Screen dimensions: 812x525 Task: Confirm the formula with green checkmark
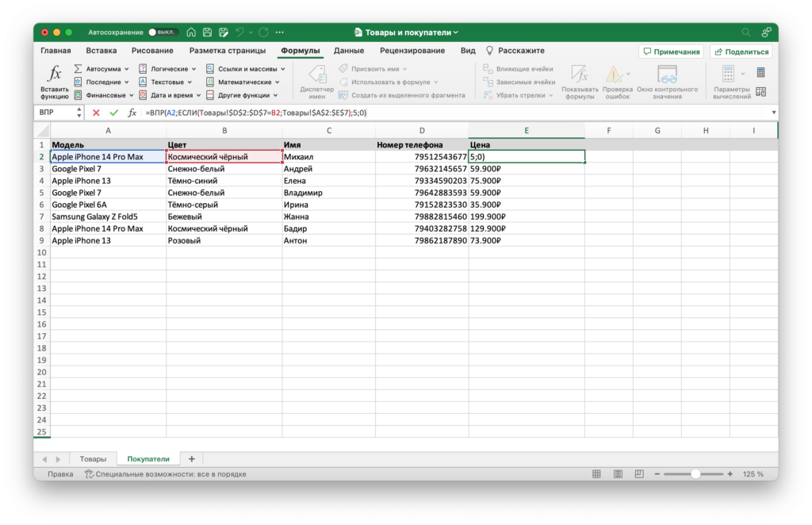tap(114, 113)
